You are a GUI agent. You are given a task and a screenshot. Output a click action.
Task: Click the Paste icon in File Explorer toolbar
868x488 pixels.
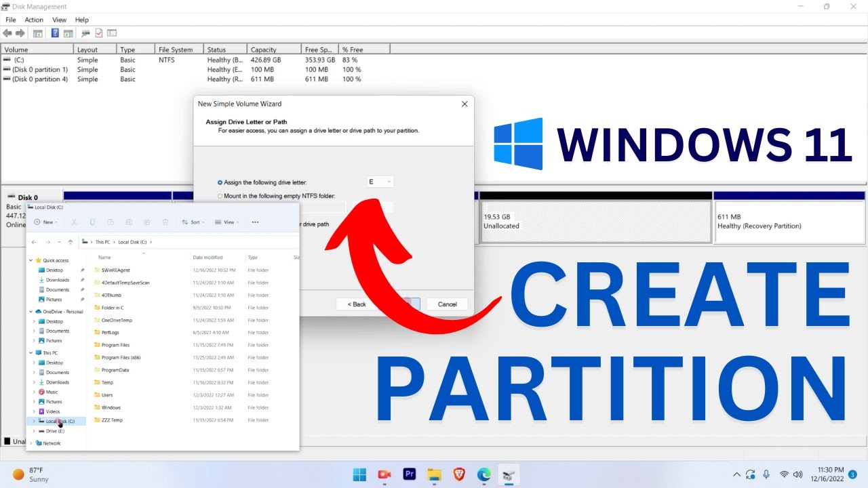pyautogui.click(x=111, y=222)
